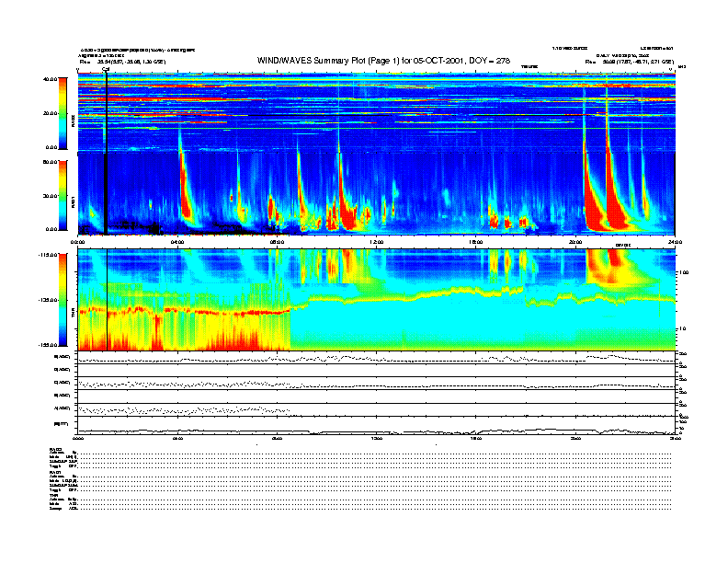Select the RAD1 panel color bar
The image size is (728, 563).
[63, 195]
